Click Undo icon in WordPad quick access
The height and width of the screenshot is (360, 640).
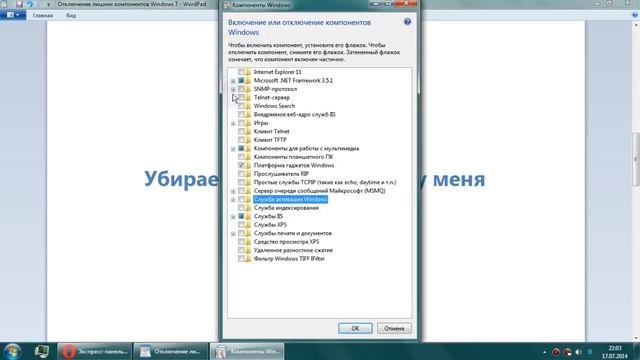click(x=30, y=4)
